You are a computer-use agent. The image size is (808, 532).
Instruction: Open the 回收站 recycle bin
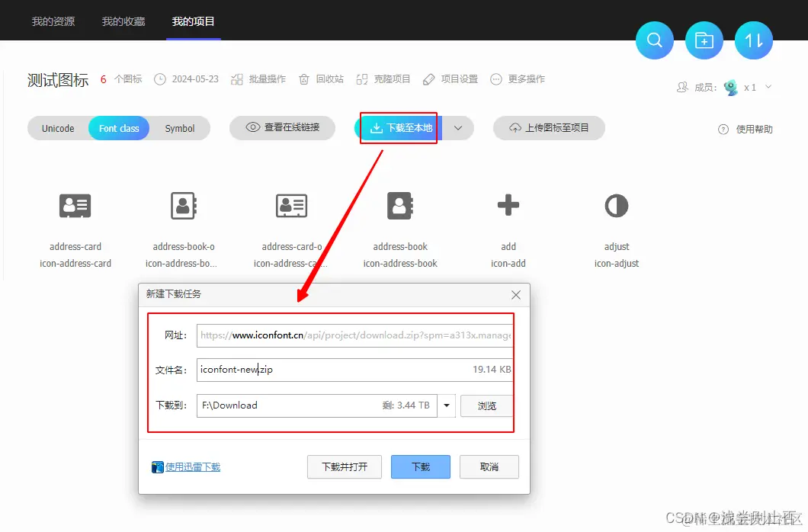coord(321,79)
